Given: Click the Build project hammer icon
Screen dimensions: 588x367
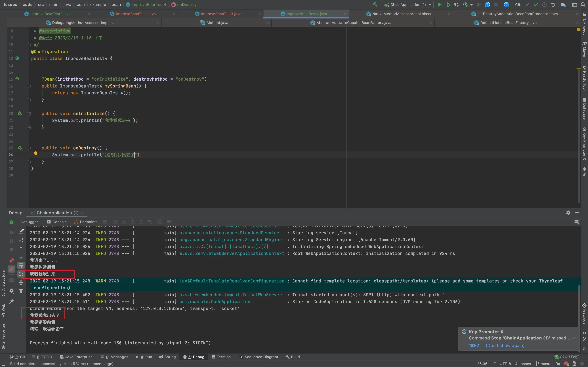Looking at the screenshot, I should coord(375,5).
